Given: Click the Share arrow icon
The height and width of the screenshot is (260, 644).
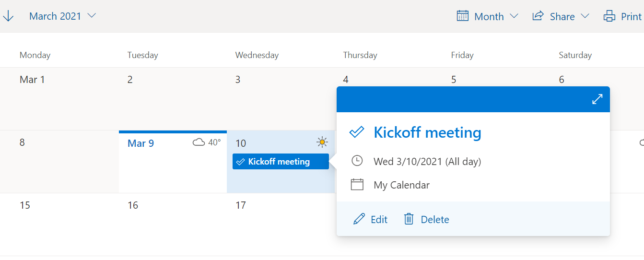Looking at the screenshot, I should [538, 16].
